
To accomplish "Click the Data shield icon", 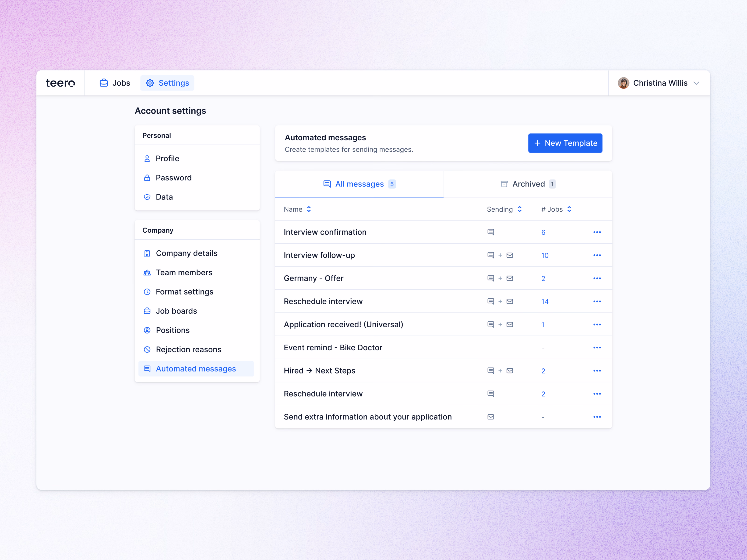I will click(x=147, y=197).
